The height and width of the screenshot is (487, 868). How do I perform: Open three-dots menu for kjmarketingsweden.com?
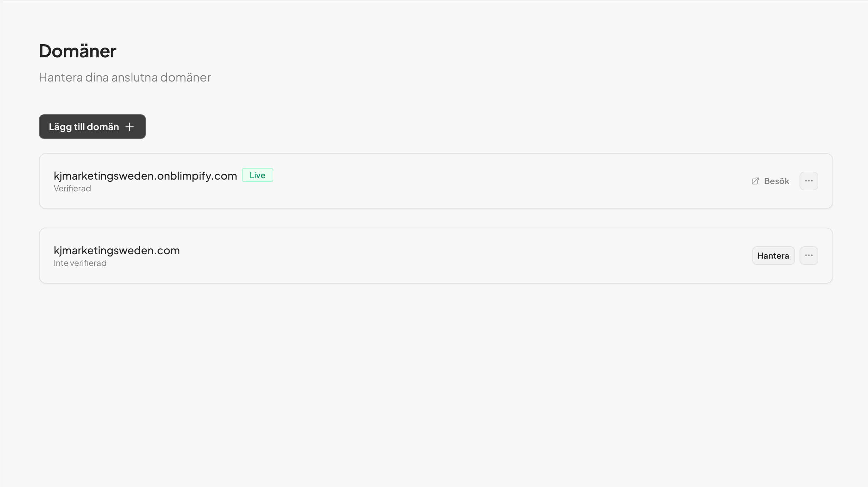click(x=809, y=256)
